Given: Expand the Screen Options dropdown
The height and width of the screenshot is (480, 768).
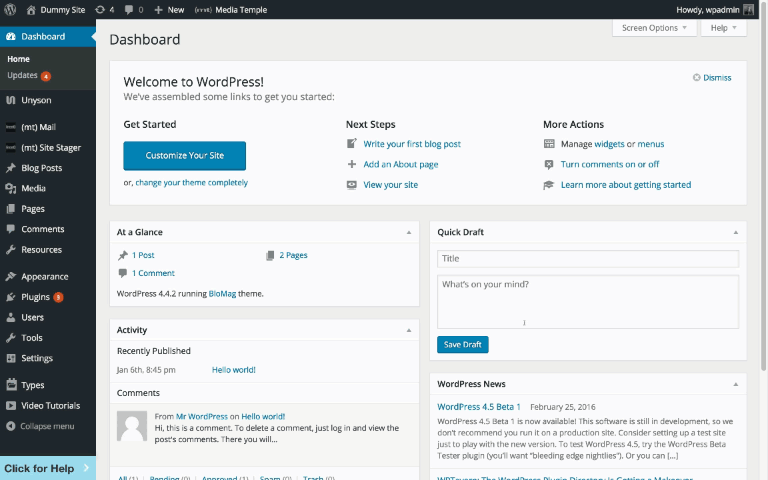Looking at the screenshot, I should pos(655,28).
